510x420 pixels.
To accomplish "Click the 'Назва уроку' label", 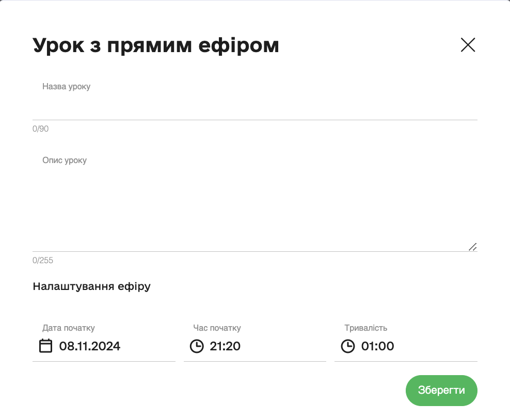I will (x=66, y=87).
